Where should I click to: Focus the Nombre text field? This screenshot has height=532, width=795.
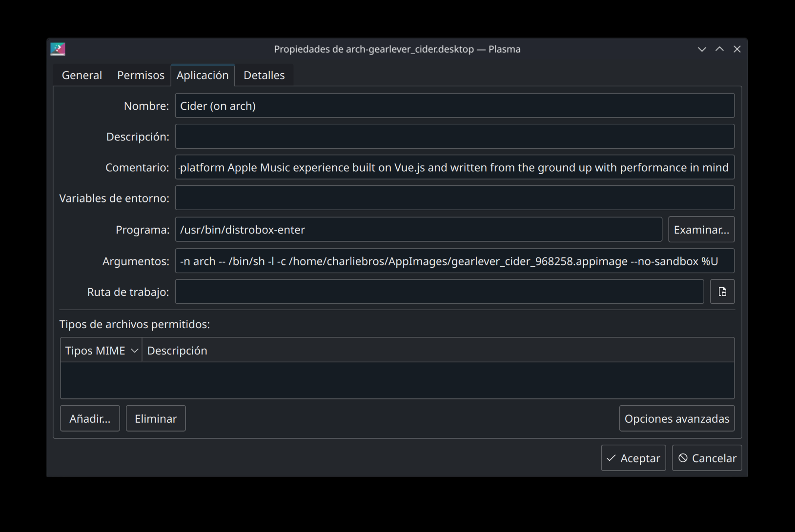pyautogui.click(x=454, y=106)
